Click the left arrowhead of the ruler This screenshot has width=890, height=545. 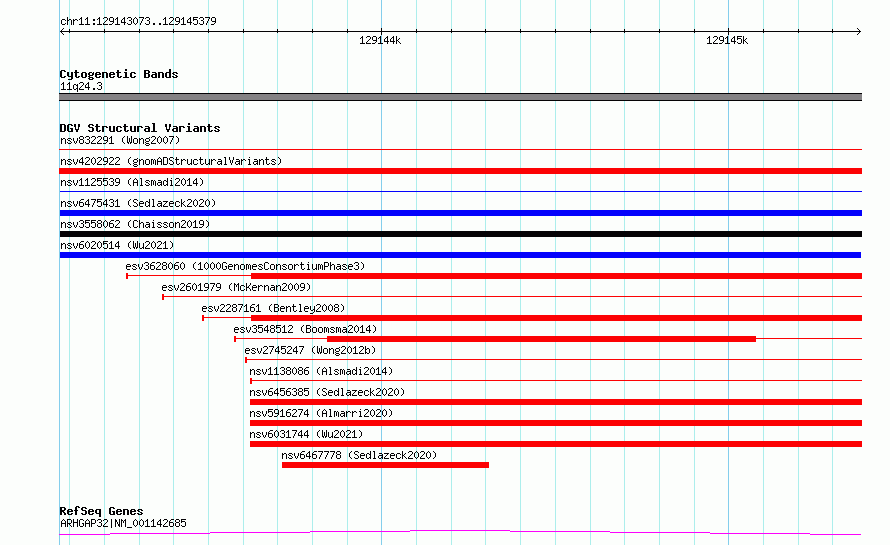(63, 31)
